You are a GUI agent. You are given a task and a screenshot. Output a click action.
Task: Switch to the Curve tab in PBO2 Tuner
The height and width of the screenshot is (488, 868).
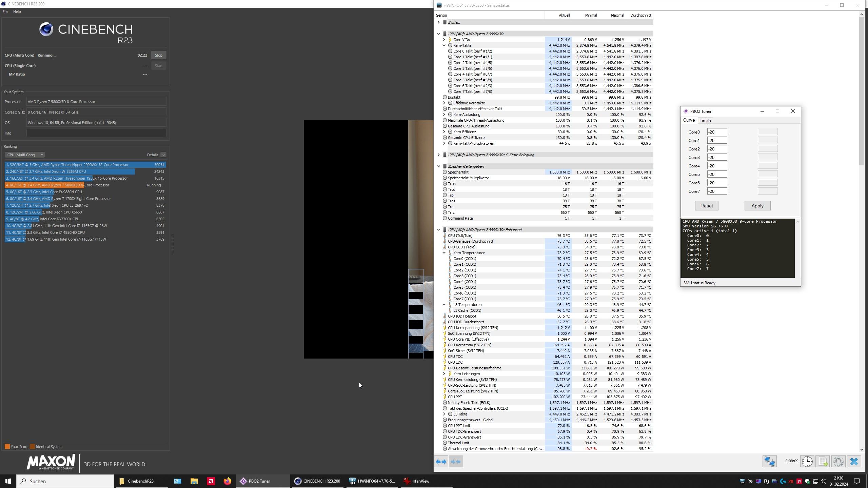689,120
